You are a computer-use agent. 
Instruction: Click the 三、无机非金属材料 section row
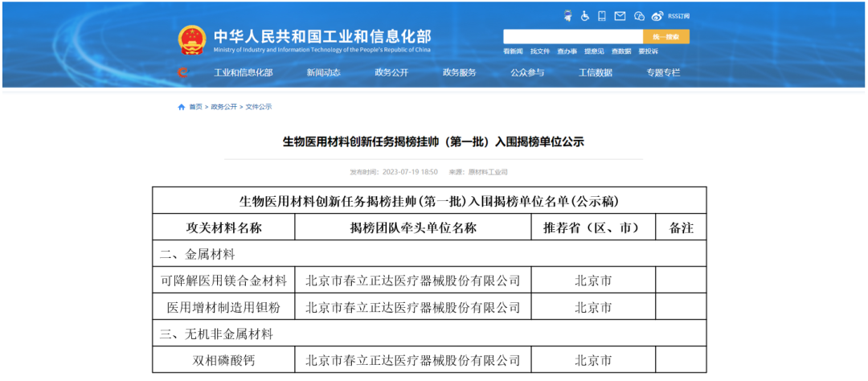[429, 334]
